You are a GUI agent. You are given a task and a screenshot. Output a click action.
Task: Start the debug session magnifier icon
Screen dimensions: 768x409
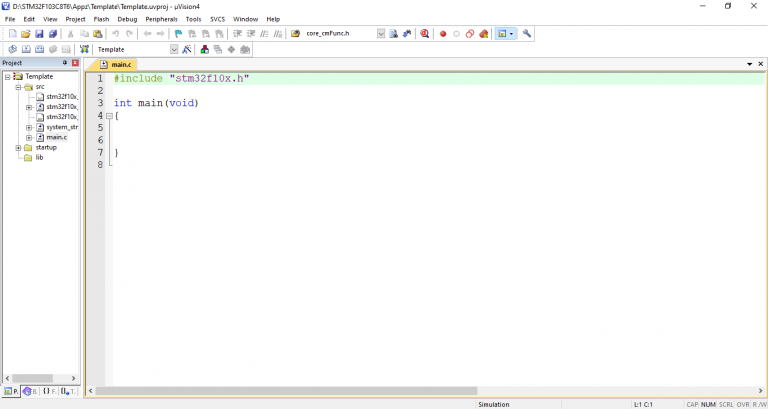tap(424, 34)
